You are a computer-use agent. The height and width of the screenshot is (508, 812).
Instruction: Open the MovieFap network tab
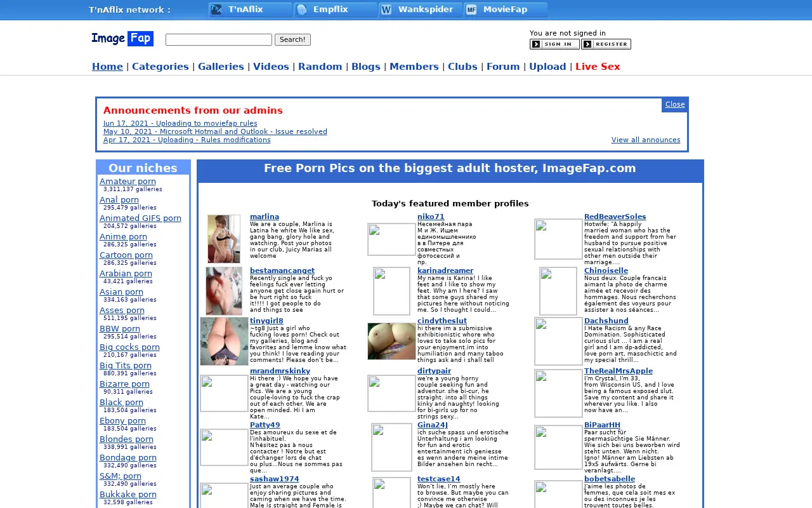click(x=506, y=10)
